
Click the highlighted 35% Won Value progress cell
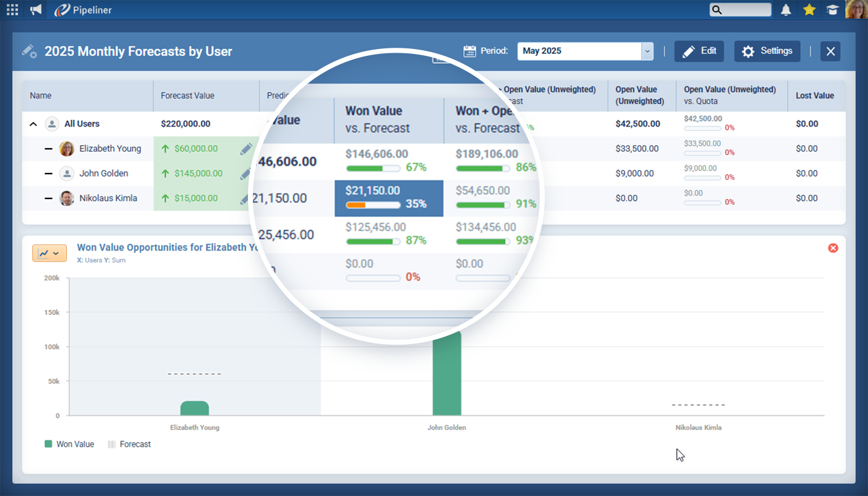coord(389,198)
